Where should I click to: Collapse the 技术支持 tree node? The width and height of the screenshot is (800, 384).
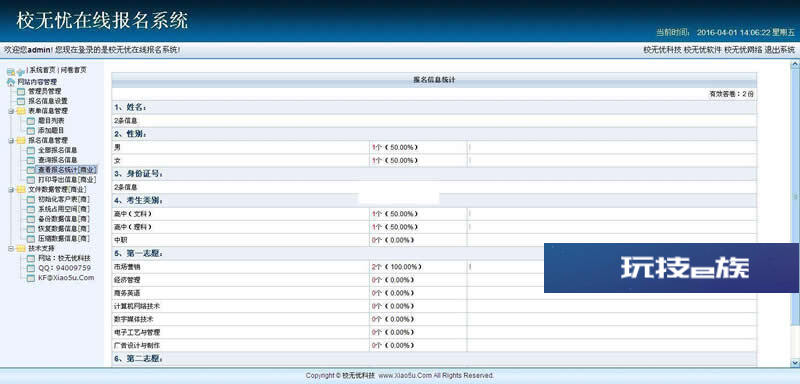point(11,248)
